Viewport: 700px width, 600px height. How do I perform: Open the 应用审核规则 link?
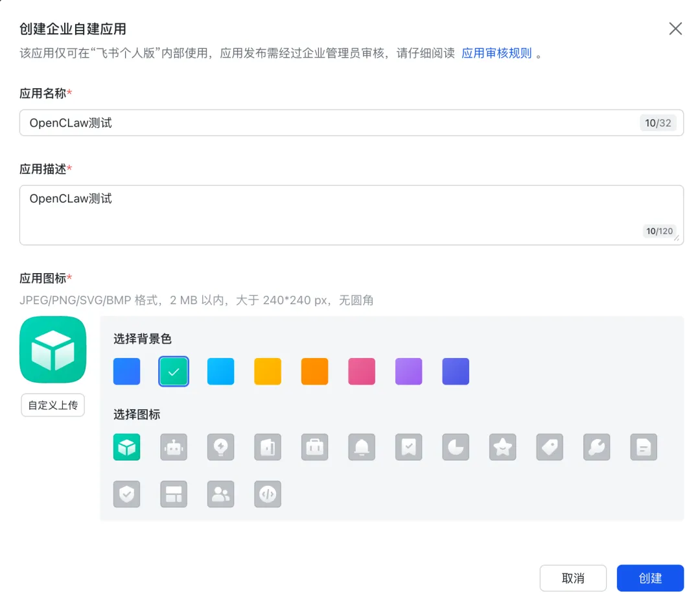496,53
